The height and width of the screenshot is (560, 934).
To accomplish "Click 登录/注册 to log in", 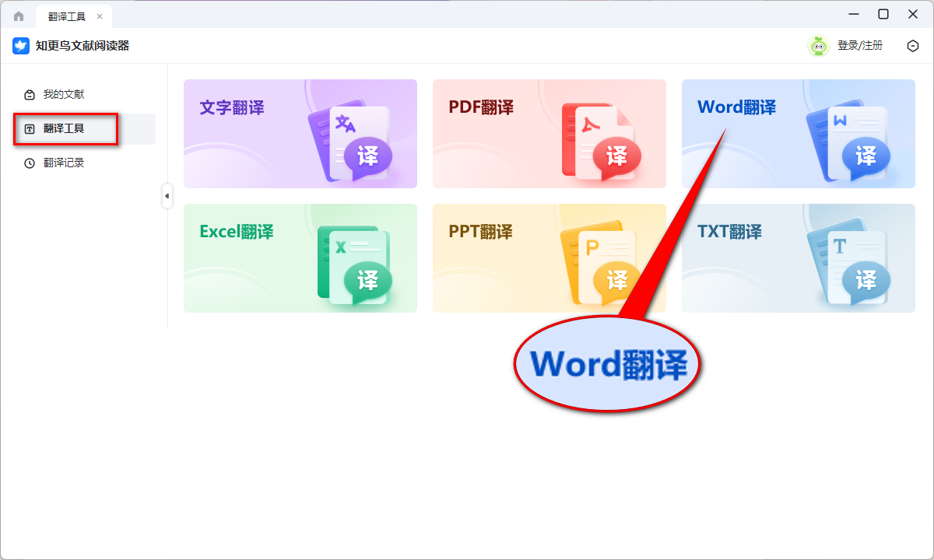I will pyautogui.click(x=860, y=46).
